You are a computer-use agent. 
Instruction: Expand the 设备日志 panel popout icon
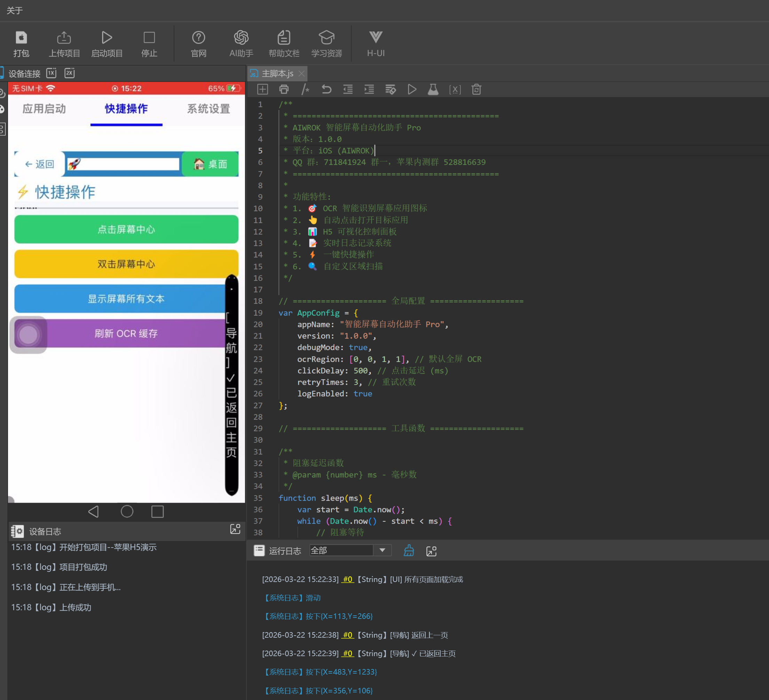(x=235, y=529)
